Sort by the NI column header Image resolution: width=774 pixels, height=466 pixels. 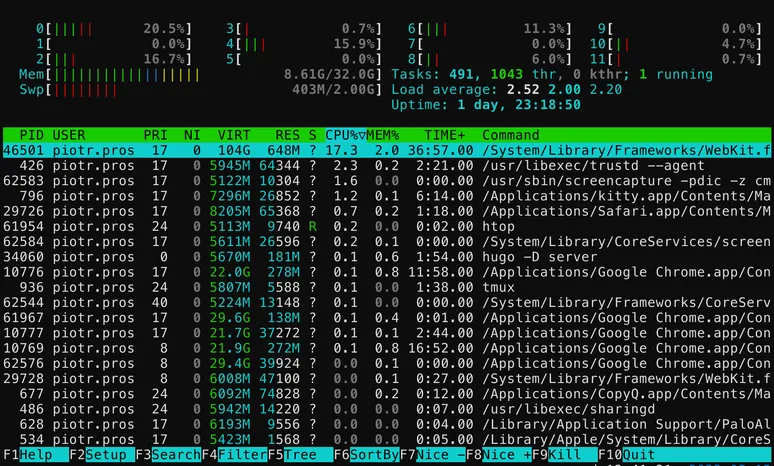[x=192, y=135]
